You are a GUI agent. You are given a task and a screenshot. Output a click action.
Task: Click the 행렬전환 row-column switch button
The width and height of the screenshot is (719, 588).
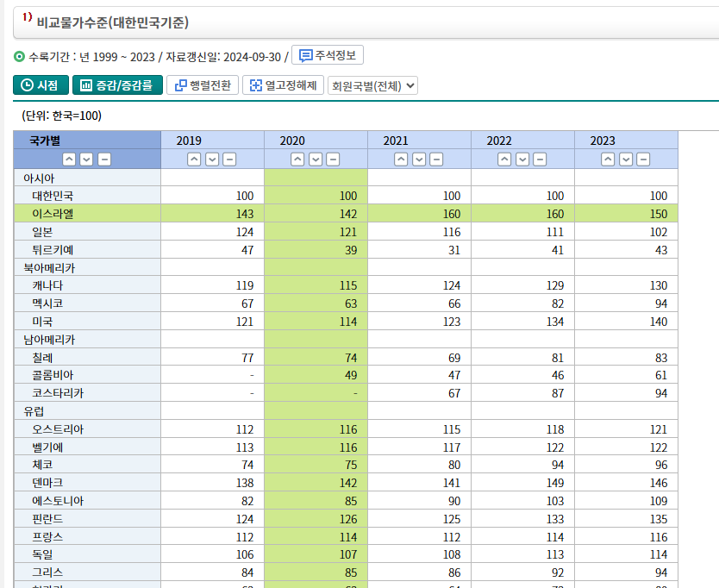tap(203, 85)
